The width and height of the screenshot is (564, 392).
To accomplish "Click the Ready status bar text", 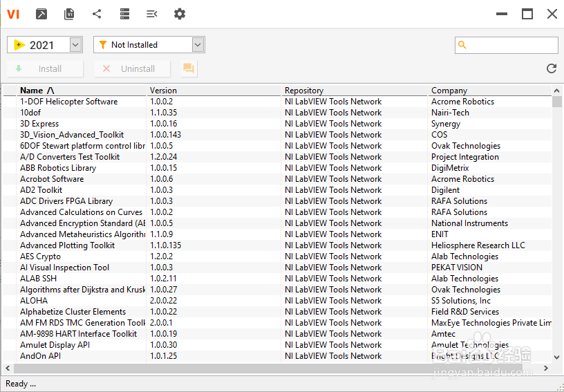I will coord(21,384).
